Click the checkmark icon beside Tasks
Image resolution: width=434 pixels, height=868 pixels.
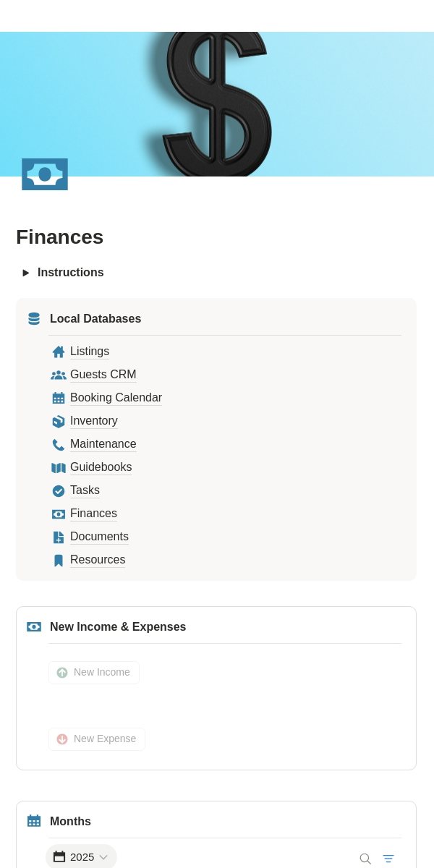tap(59, 490)
